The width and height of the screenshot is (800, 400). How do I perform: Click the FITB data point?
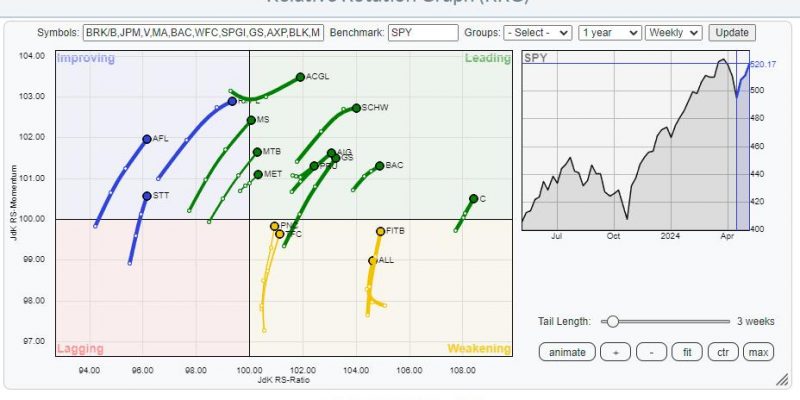381,231
